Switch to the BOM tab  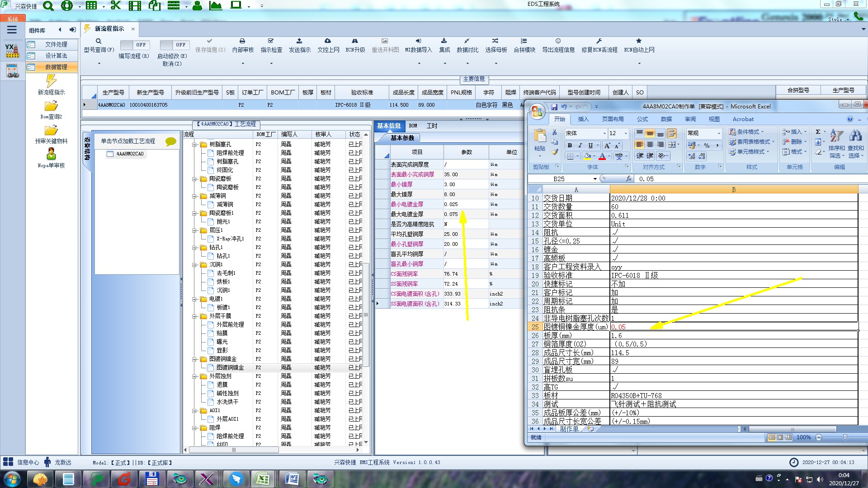tap(413, 126)
